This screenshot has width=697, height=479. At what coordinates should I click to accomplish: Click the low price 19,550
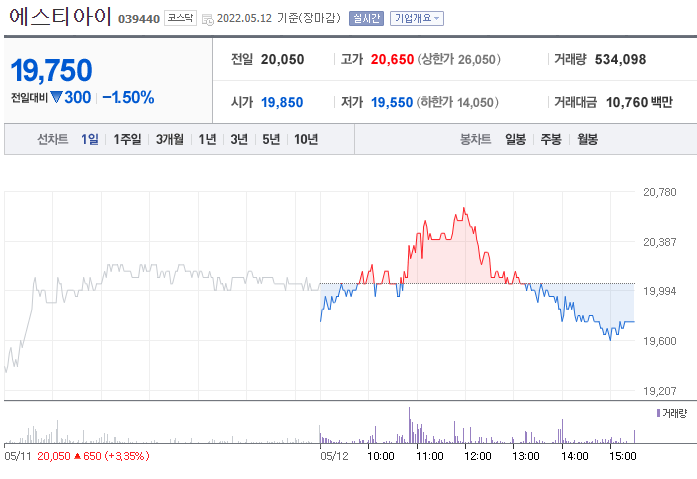(x=392, y=103)
